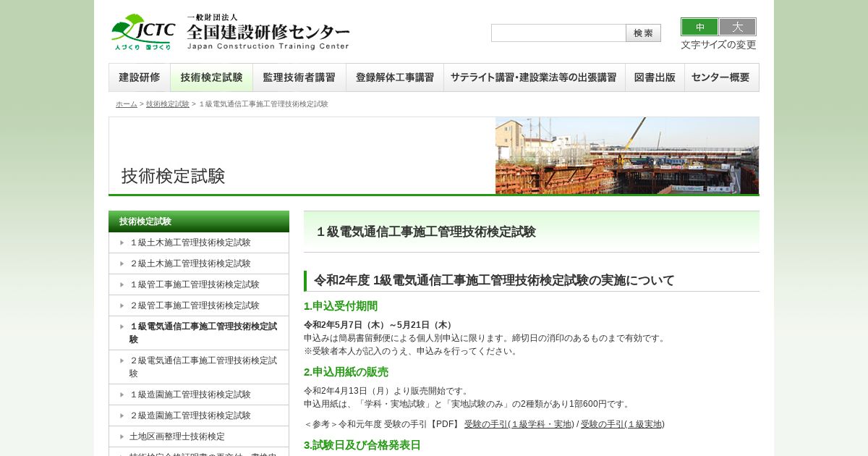
Task: Open 土地区画整理士技術検定 in sidebar
Action: (199, 436)
